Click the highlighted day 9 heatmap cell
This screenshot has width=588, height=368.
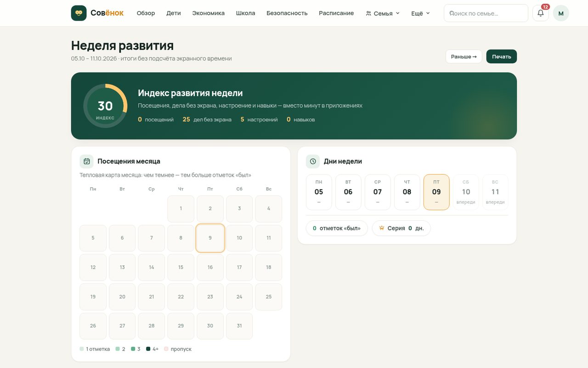[x=210, y=238]
